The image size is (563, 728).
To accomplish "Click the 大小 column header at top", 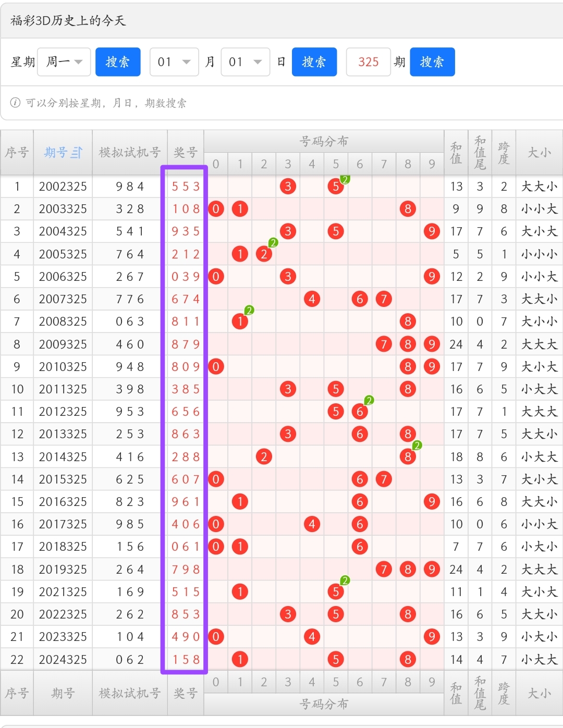I will [539, 152].
